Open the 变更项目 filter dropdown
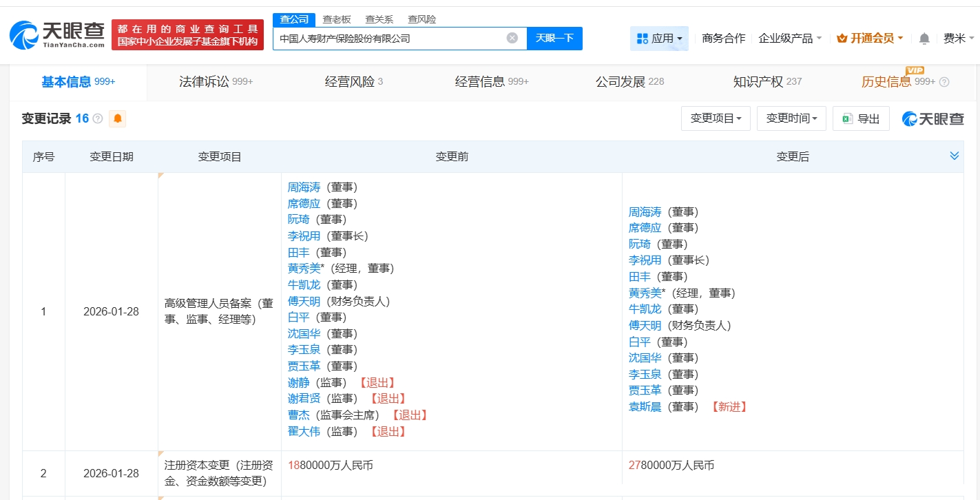Viewport: 980px width, 500px height. pyautogui.click(x=716, y=118)
